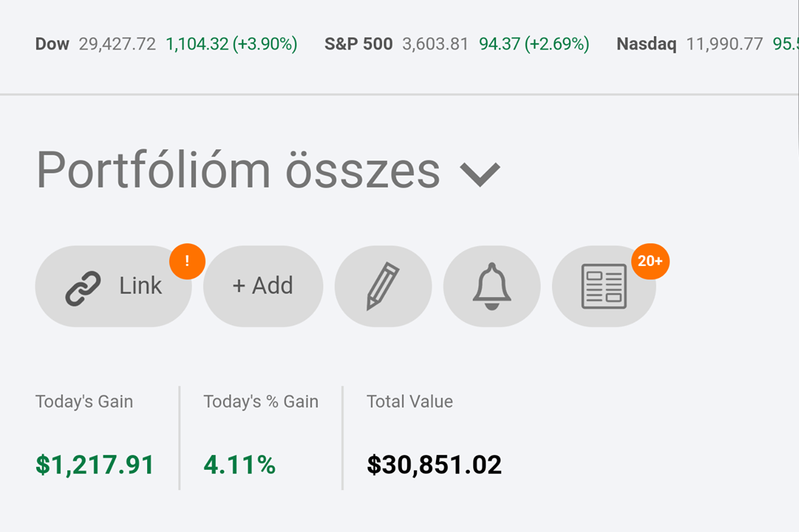Click S&P 500's 94.37 (+2.69%) change
The height and width of the screenshot is (532, 799).
coord(534,45)
